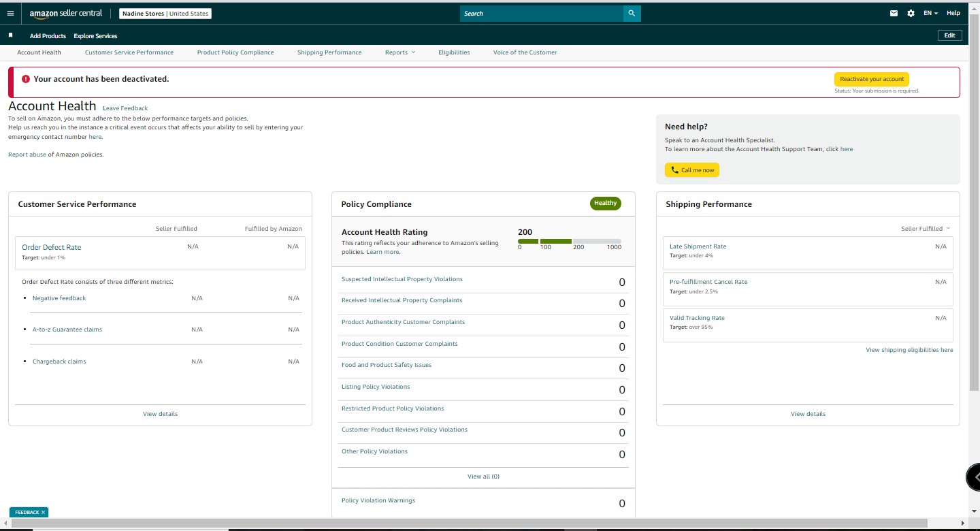Click the '200' Account Health Rating value
This screenshot has width=980, height=531.
(525, 232)
